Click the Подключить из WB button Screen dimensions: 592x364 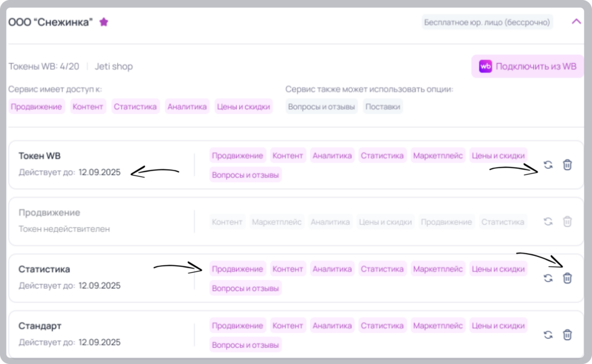[x=527, y=66]
